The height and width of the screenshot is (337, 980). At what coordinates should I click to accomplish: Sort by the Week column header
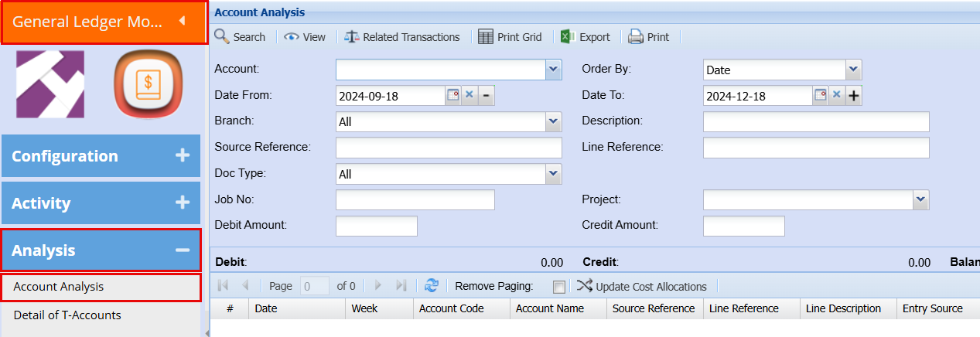379,308
